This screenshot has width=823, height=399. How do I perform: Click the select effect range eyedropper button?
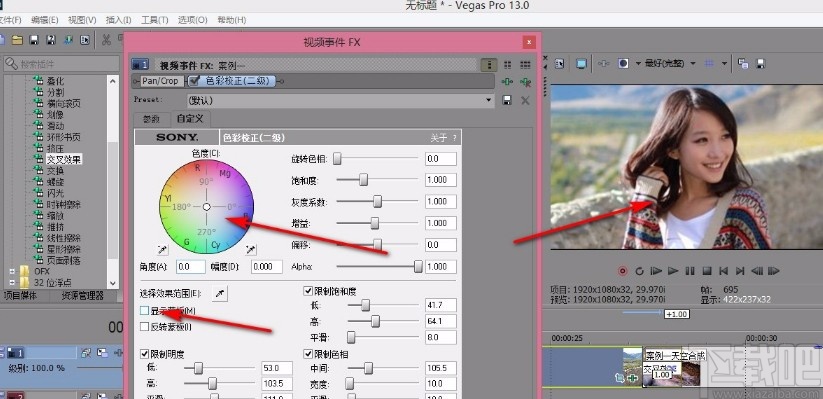(x=220, y=294)
